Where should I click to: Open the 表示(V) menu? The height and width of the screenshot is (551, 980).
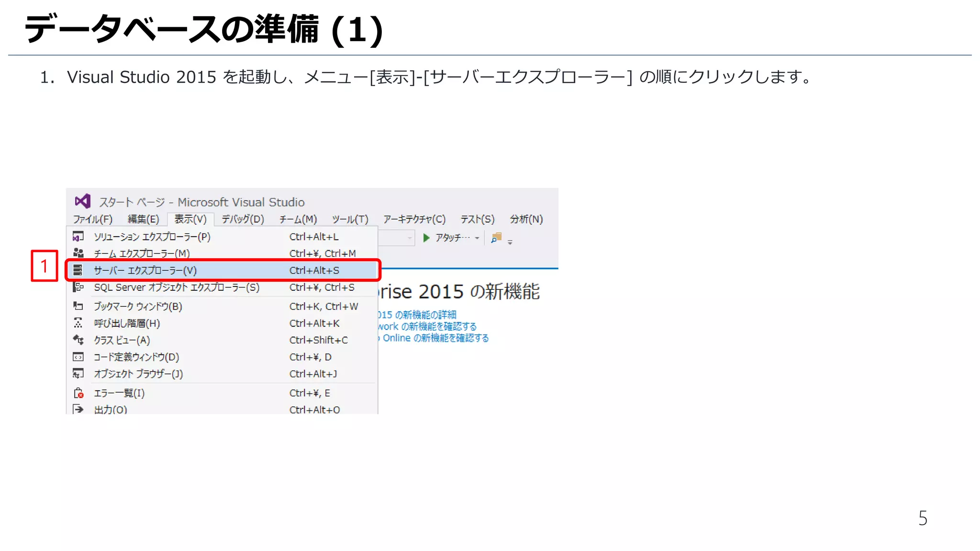pyautogui.click(x=190, y=219)
